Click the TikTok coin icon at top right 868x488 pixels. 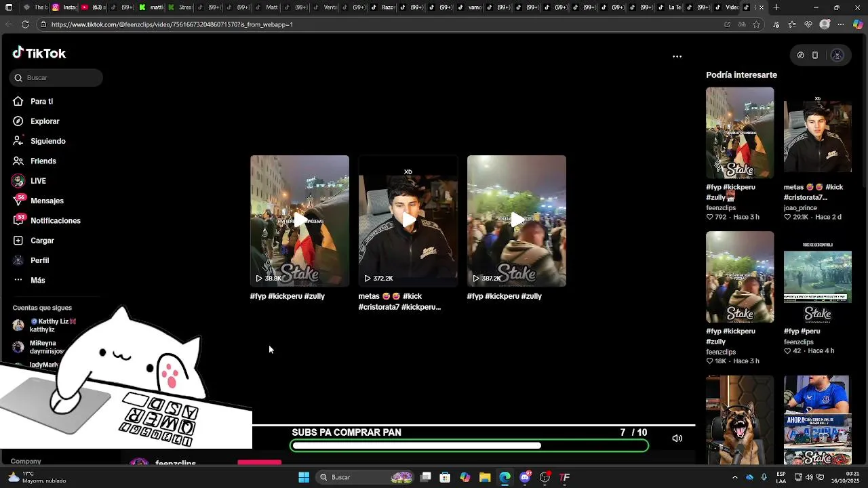800,56
